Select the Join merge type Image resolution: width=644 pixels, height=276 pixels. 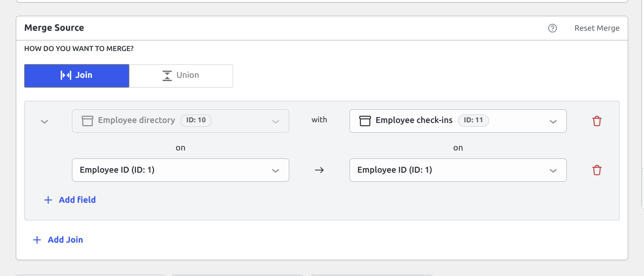point(77,76)
